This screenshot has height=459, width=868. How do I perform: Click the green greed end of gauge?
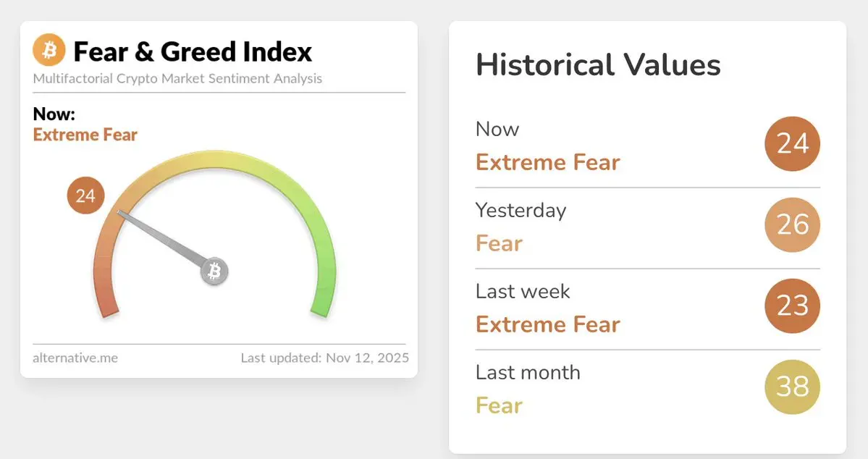pos(323,299)
